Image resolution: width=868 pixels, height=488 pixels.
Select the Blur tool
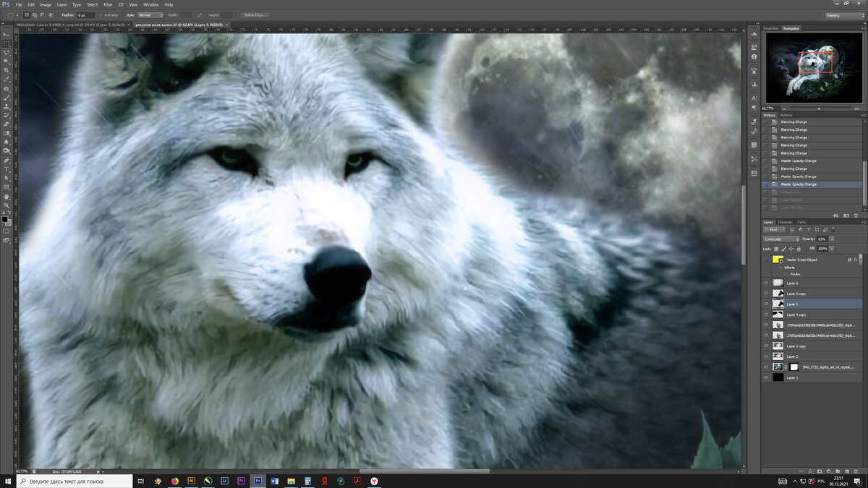7,142
